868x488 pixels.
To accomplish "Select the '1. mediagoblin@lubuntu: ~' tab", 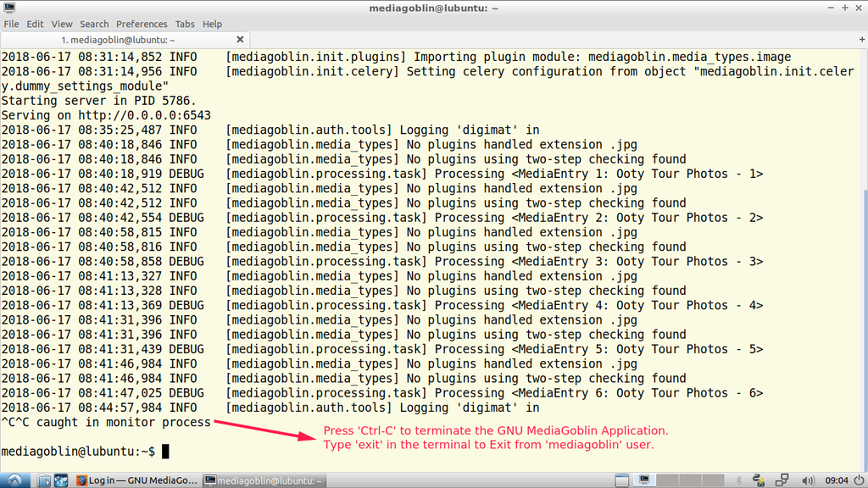I will click(119, 40).
